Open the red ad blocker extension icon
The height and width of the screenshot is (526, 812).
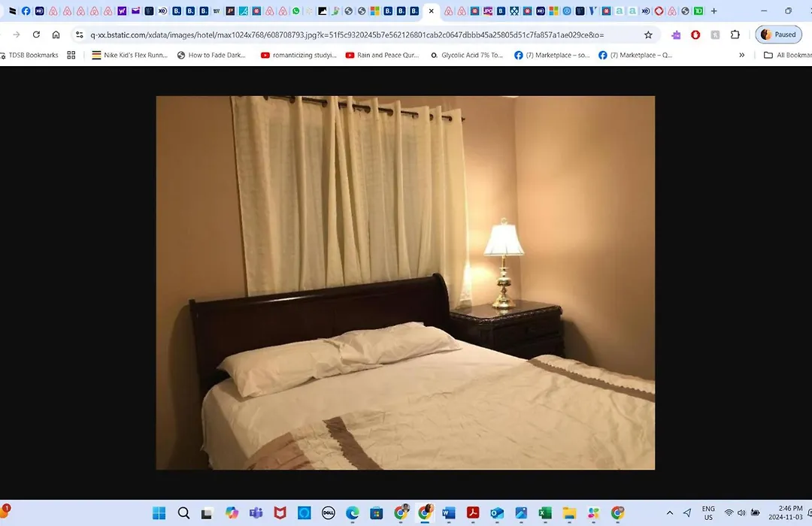tap(695, 35)
